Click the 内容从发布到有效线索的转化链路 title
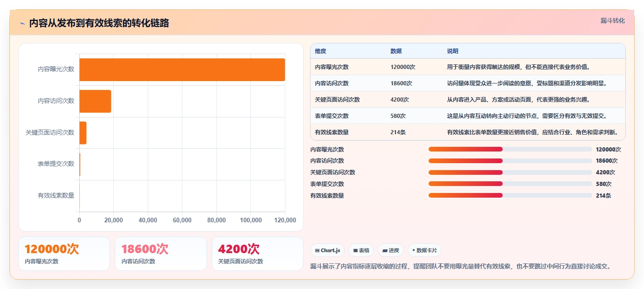The width and height of the screenshot is (644, 289). coord(99,23)
